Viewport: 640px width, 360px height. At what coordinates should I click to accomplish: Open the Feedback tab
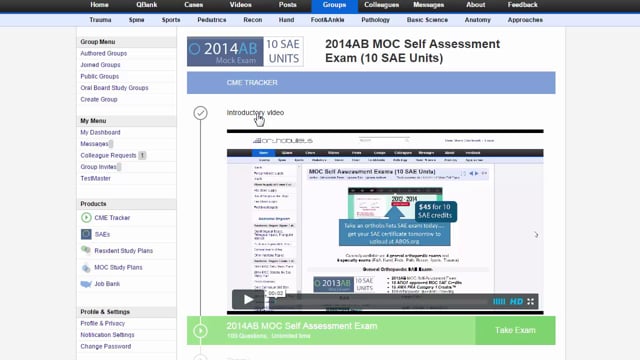tap(522, 5)
